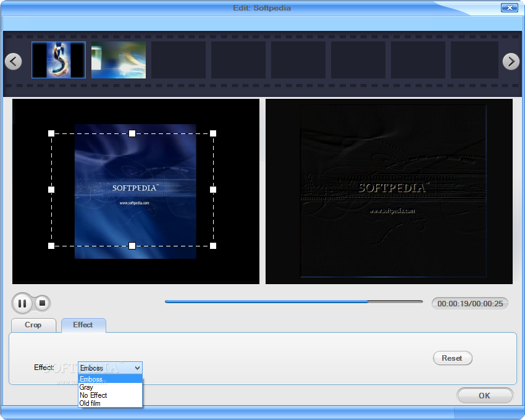Viewport: 525px width, 420px height.
Task: Select the first thumbnail with S logo
Action: 59,60
